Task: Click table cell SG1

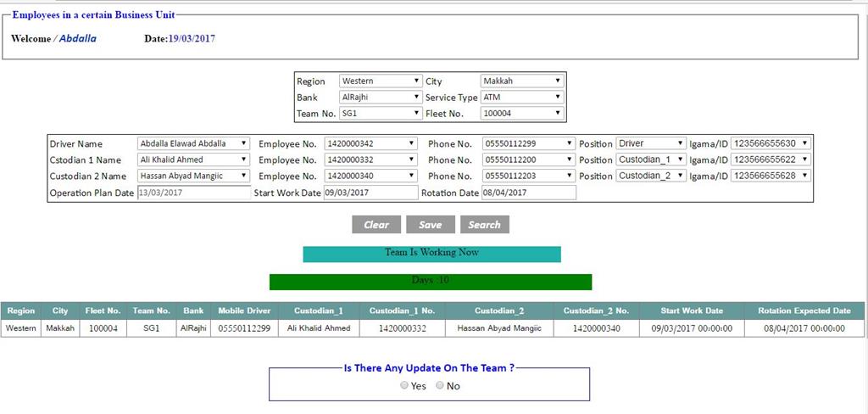Action: (x=151, y=328)
